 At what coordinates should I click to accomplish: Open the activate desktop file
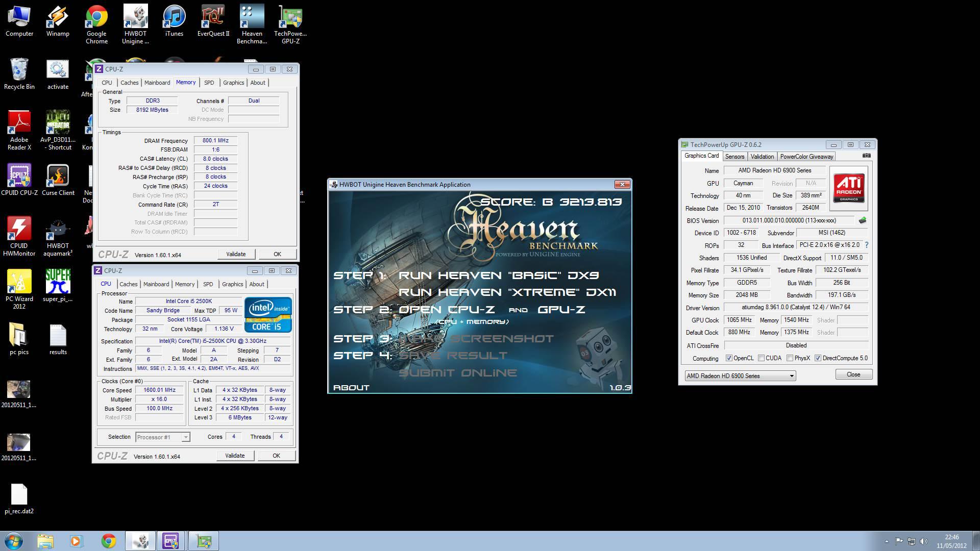click(58, 74)
